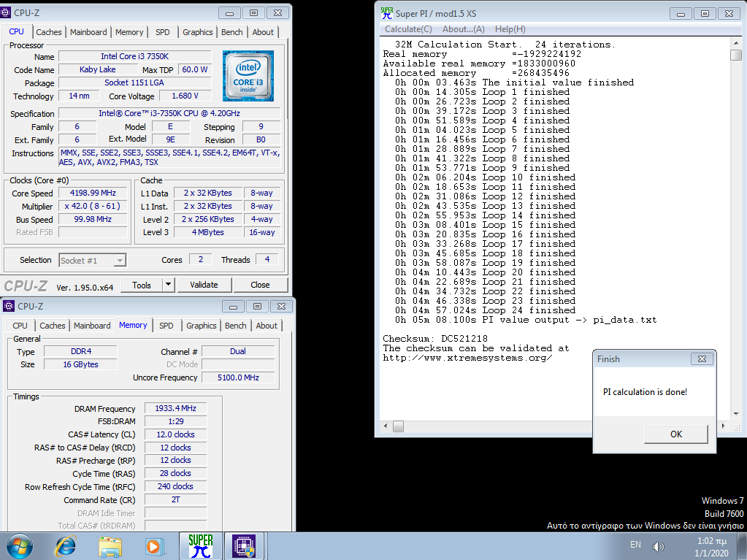Click the Name field showing Intel Core i3 7350K
Screen dimensions: 747x560
tap(135, 56)
